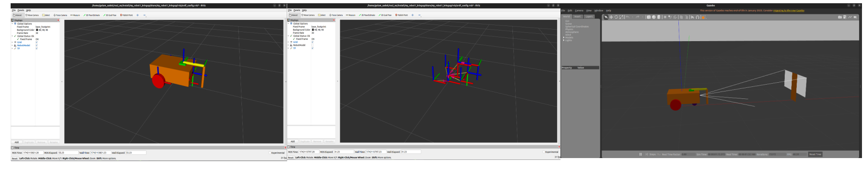Open the 'migrating to the new Gazebo' link
This screenshot has width=868, height=171.
pyautogui.click(x=788, y=10)
